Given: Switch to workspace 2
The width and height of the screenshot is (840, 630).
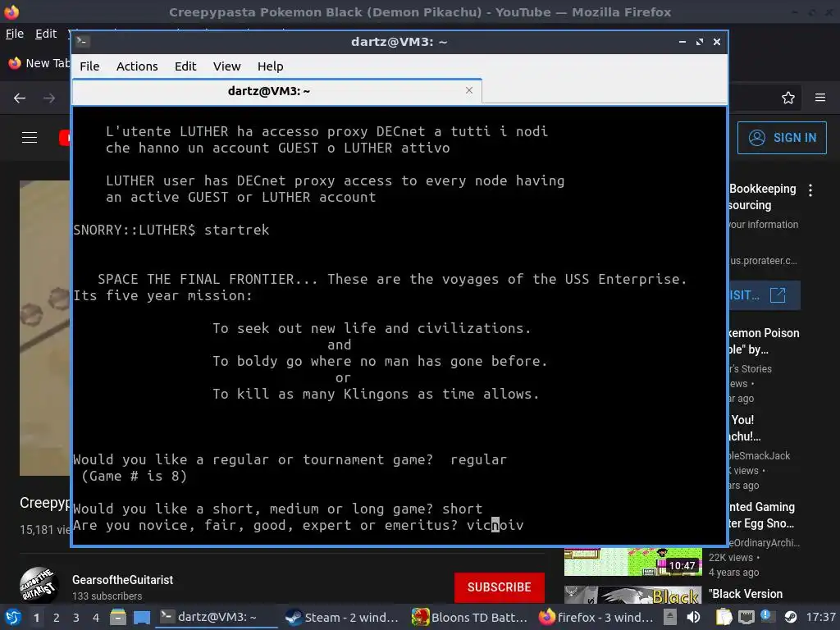Looking at the screenshot, I should click(57, 617).
